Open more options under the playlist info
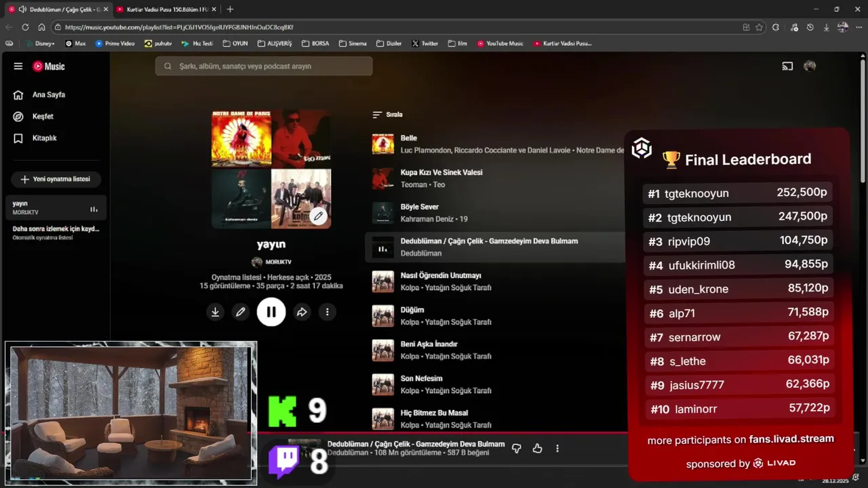The height and width of the screenshot is (488, 868). pos(327,312)
